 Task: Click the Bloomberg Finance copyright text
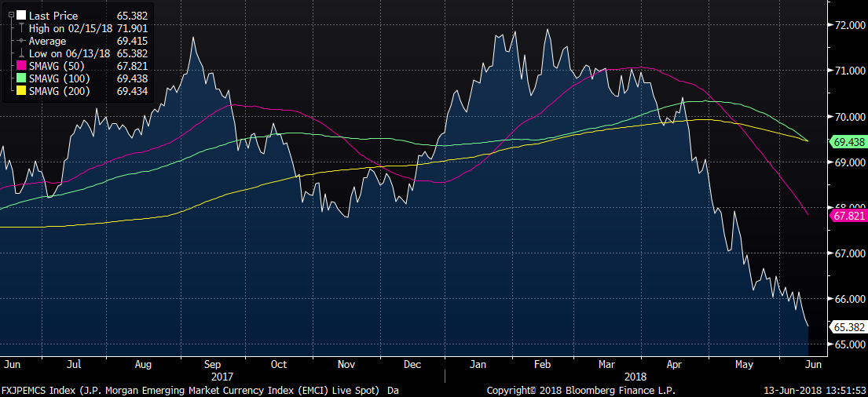coord(581,391)
